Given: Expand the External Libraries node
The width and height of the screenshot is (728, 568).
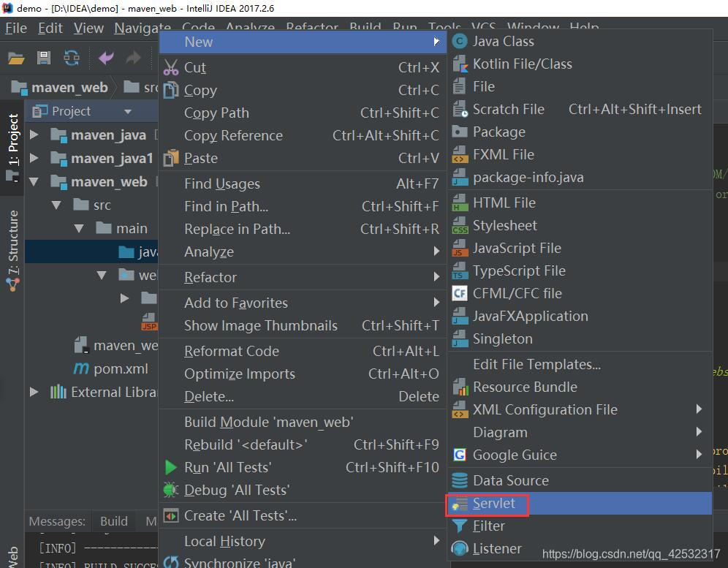Looking at the screenshot, I should [34, 392].
